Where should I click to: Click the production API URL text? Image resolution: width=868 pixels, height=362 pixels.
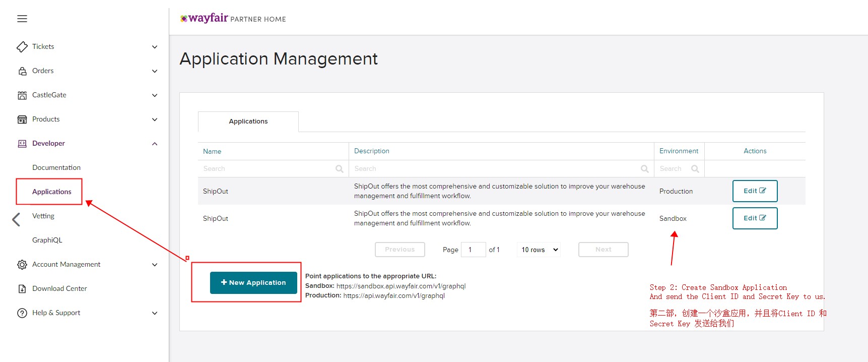coord(394,295)
